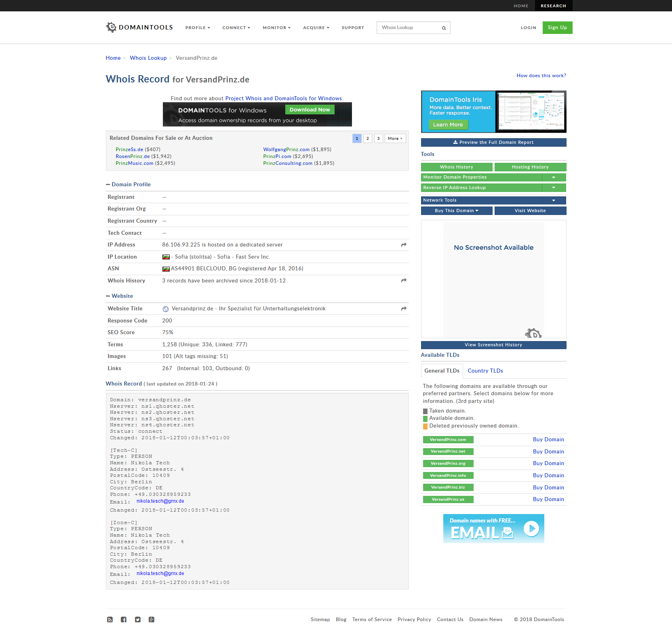Click the Whois Lookup breadcrumb link

coord(148,58)
